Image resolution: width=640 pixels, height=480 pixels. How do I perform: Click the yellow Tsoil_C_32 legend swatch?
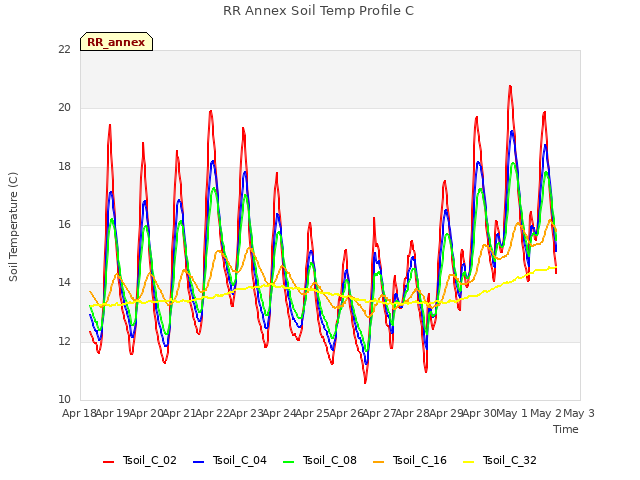[469, 462]
